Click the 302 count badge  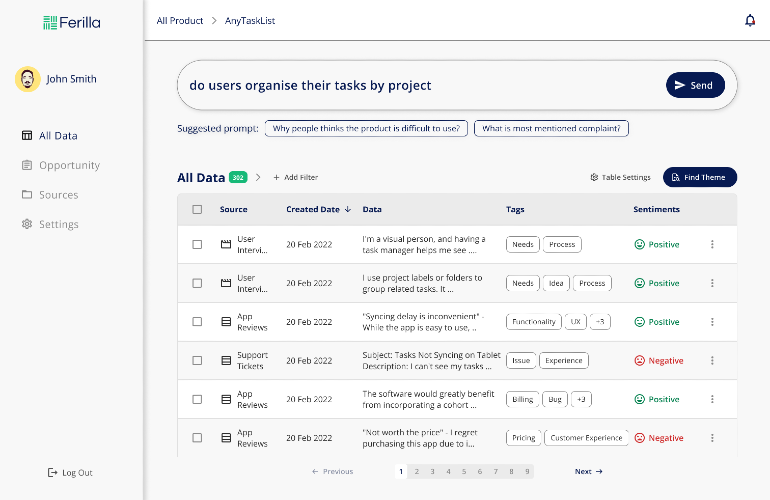[x=238, y=178]
